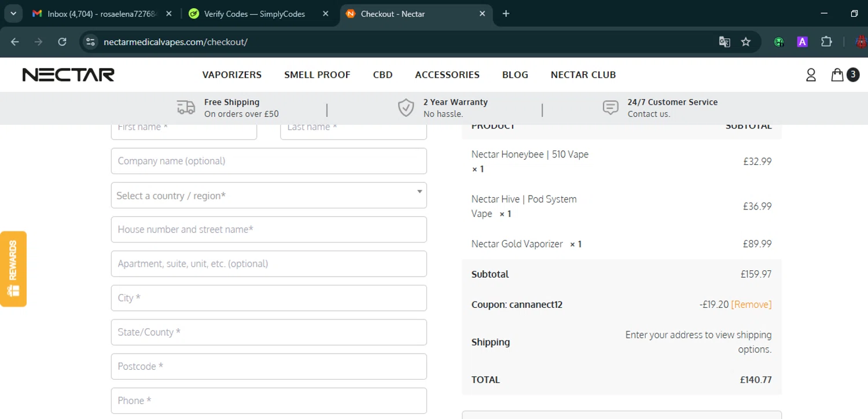Remove the cannanect12 coupon
The image size is (868, 419).
751,304
